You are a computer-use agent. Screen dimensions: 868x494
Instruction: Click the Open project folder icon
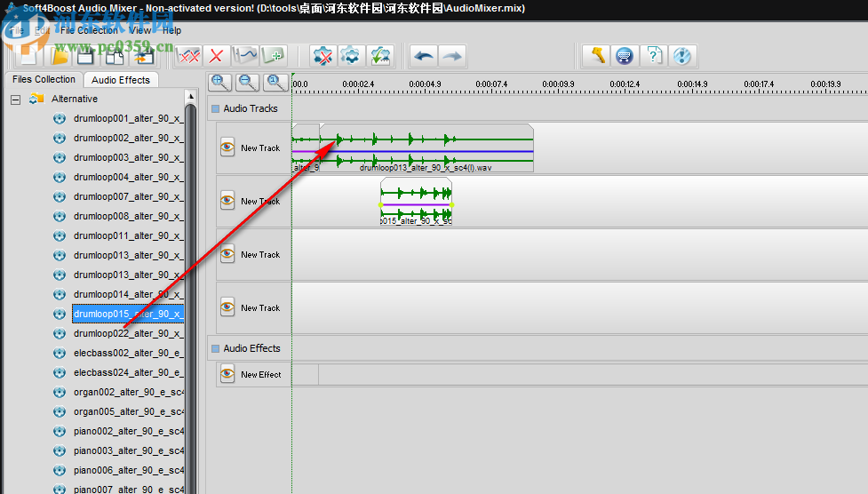(58, 56)
